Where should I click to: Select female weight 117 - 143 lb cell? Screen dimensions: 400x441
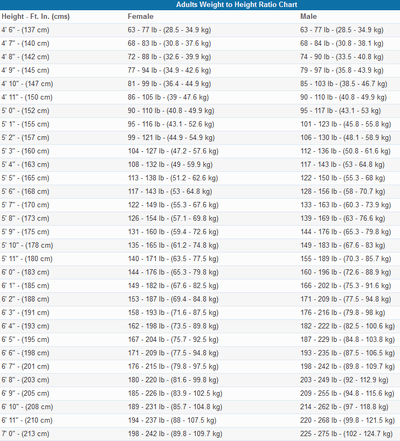coord(170,191)
